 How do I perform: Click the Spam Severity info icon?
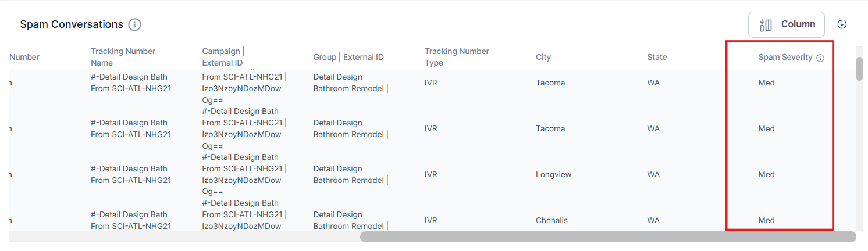coord(820,58)
